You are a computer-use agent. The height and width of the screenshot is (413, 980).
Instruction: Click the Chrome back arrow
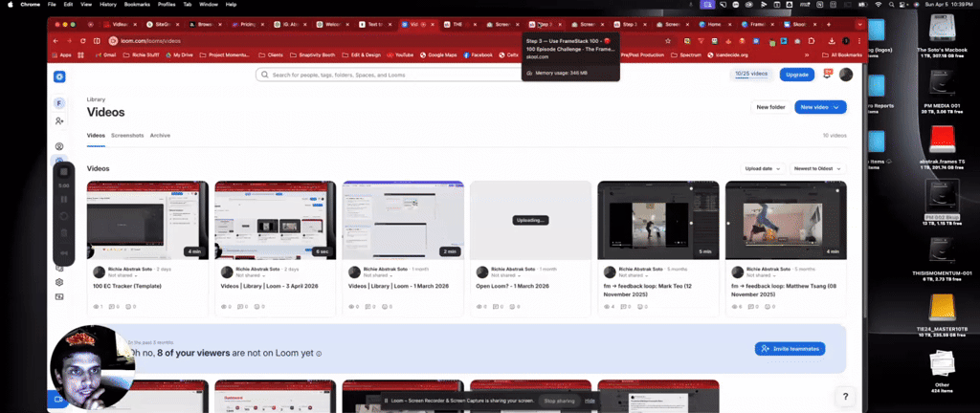click(x=56, y=41)
